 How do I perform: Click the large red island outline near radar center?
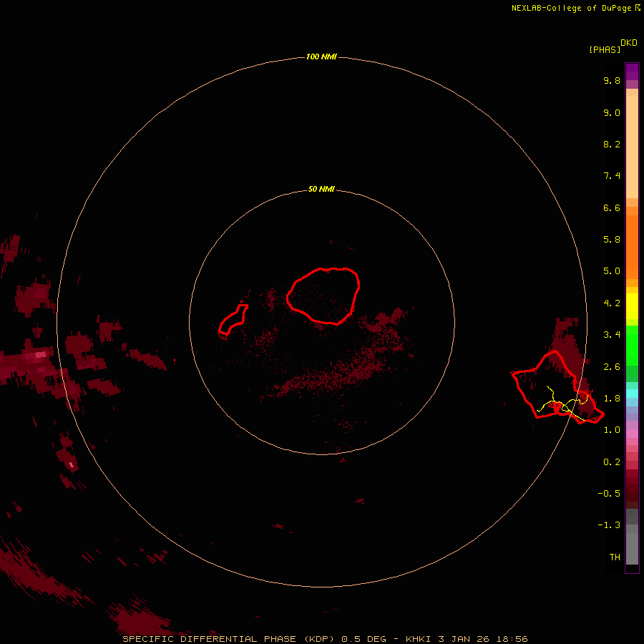click(323, 296)
